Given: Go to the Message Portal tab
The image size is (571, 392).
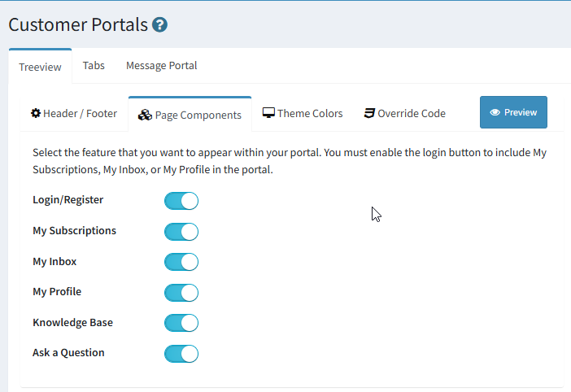Looking at the screenshot, I should 161,66.
